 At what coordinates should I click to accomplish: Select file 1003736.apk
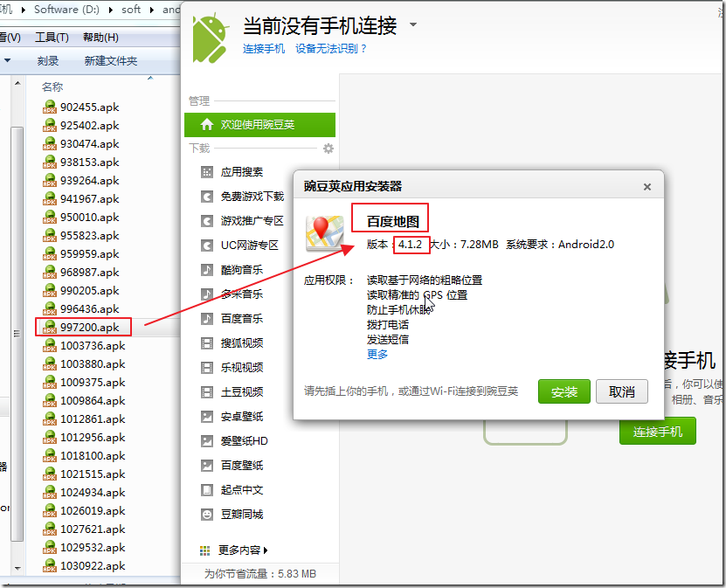93,346
